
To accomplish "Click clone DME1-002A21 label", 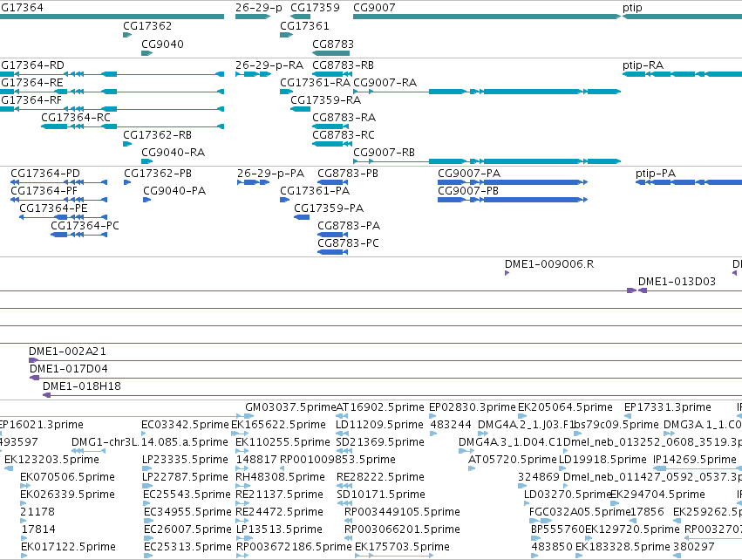I will (x=67, y=352).
